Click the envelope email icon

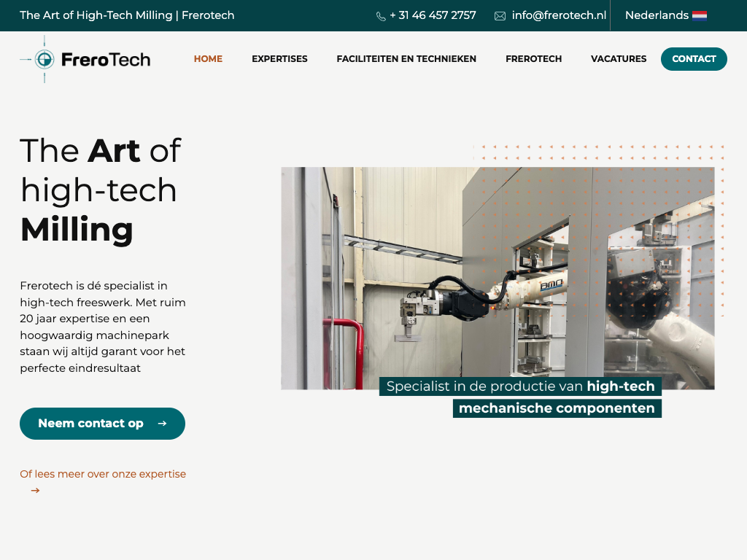(500, 16)
